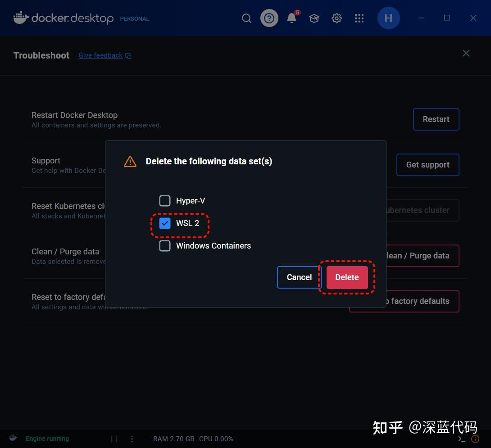The height and width of the screenshot is (448, 491).
Task: Open the Learning Center icon
Action: tap(314, 18)
